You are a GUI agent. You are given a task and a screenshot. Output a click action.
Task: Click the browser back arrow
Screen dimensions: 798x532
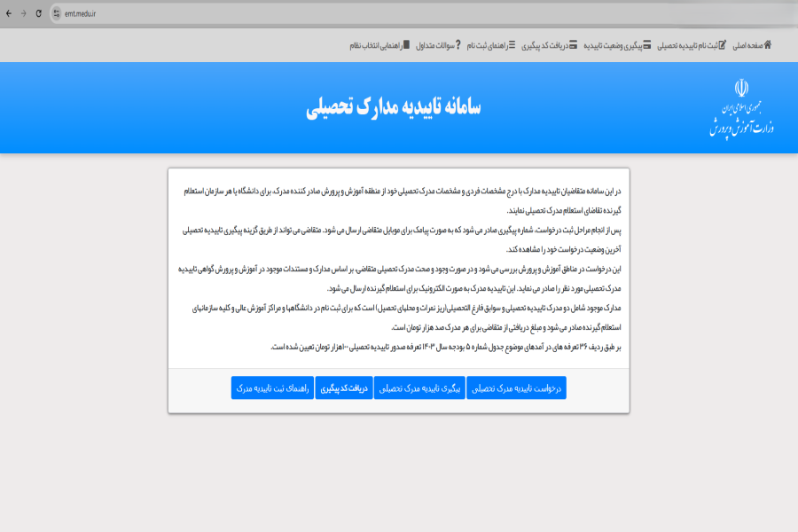pos(11,13)
